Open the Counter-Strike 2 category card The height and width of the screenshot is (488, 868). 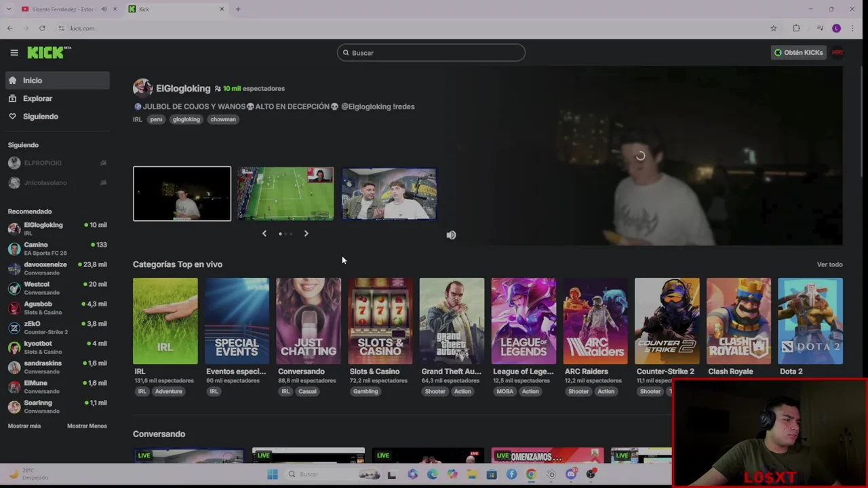click(667, 321)
